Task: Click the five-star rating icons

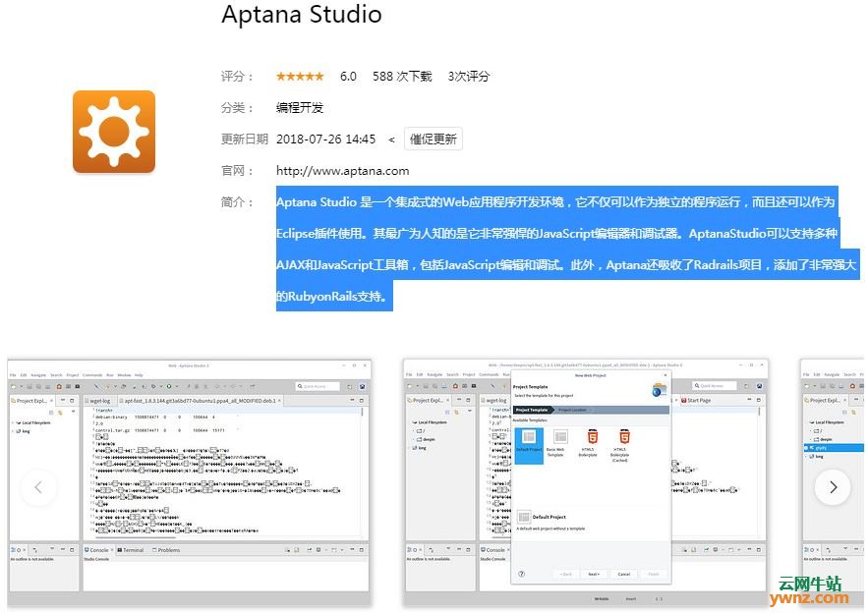Action: 300,77
